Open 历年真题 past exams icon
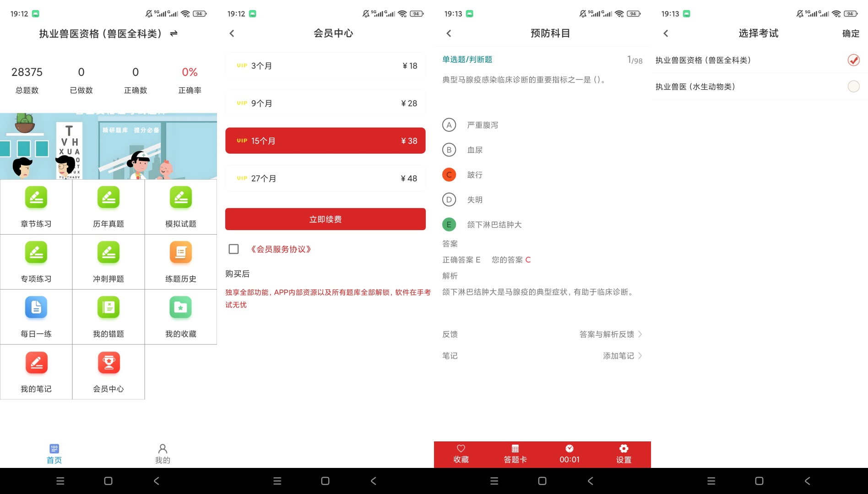868x494 pixels. (108, 198)
